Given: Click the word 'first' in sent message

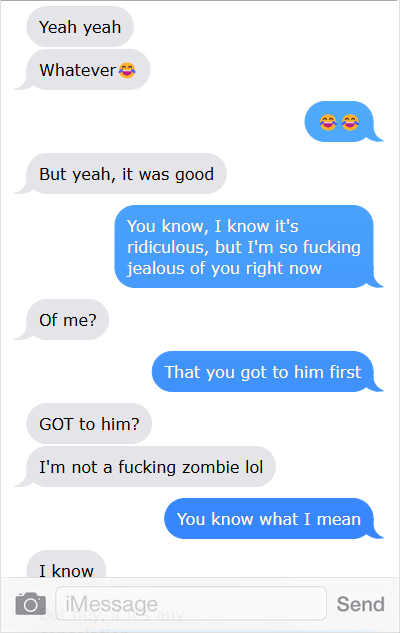Looking at the screenshot, I should click(x=345, y=372).
